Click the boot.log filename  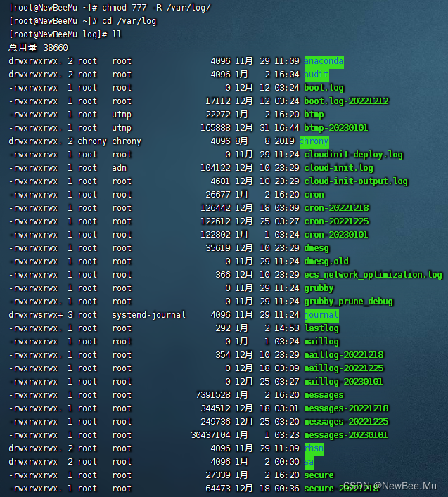324,88
